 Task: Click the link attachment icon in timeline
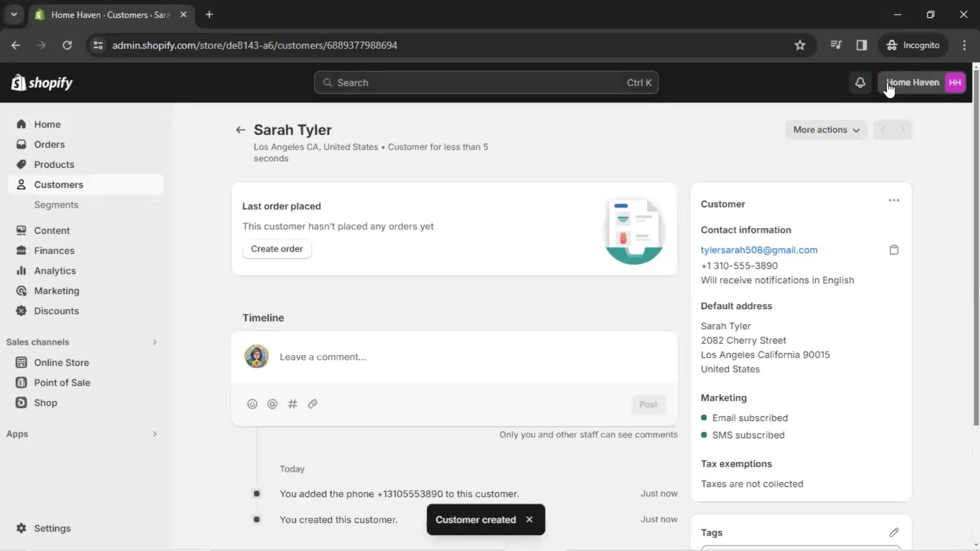313,404
